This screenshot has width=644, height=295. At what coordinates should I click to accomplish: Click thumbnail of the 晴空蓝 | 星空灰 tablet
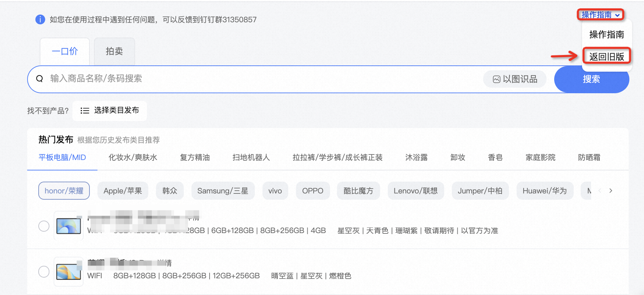click(69, 272)
